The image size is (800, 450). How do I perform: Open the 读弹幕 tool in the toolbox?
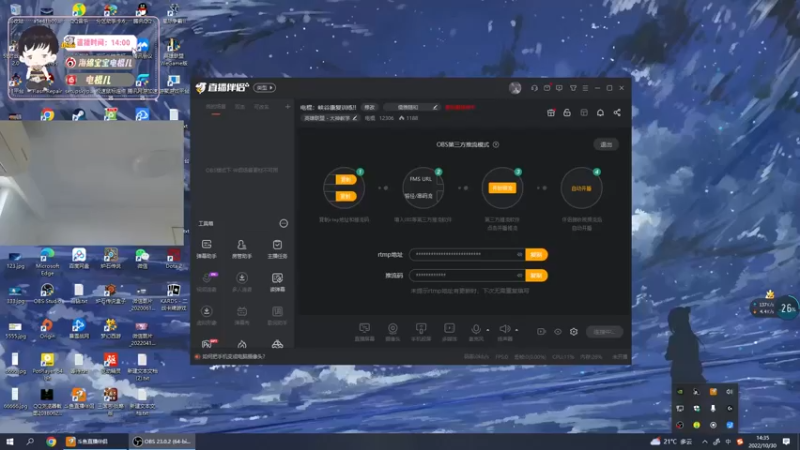(277, 282)
